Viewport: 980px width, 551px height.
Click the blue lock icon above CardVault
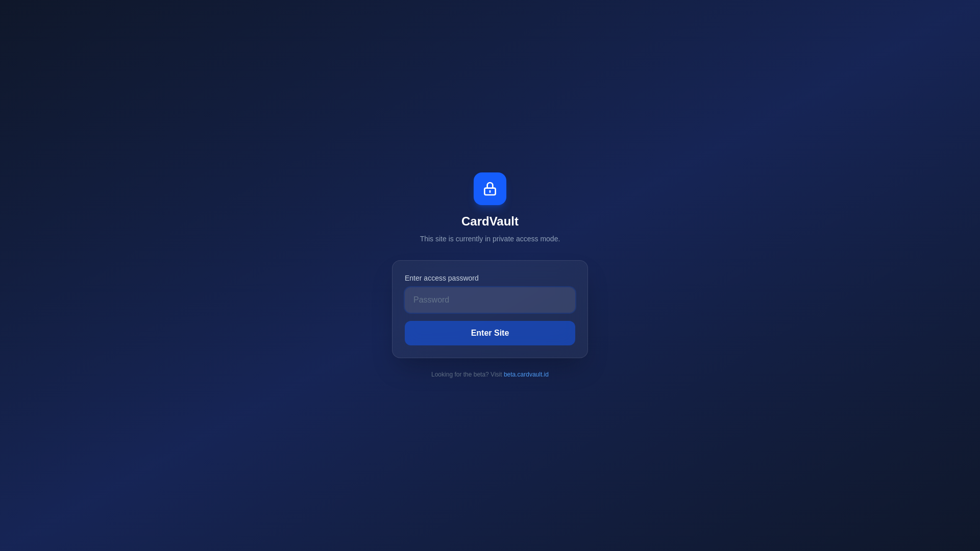[489, 189]
